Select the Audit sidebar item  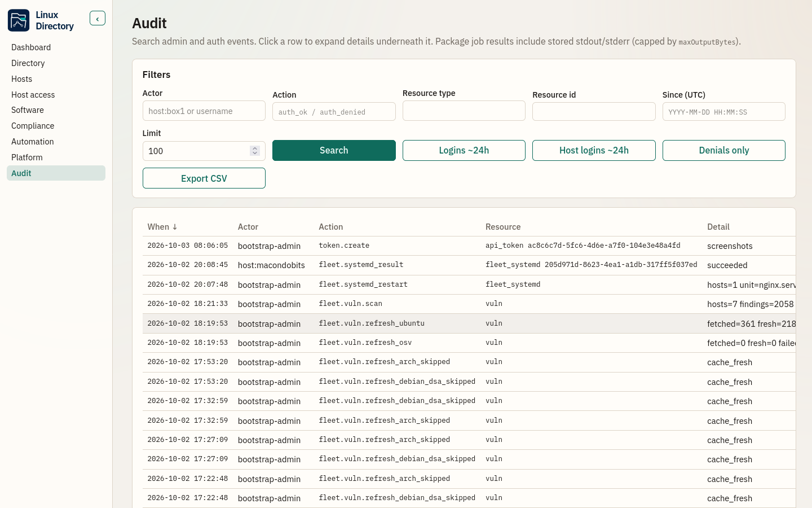(56, 173)
